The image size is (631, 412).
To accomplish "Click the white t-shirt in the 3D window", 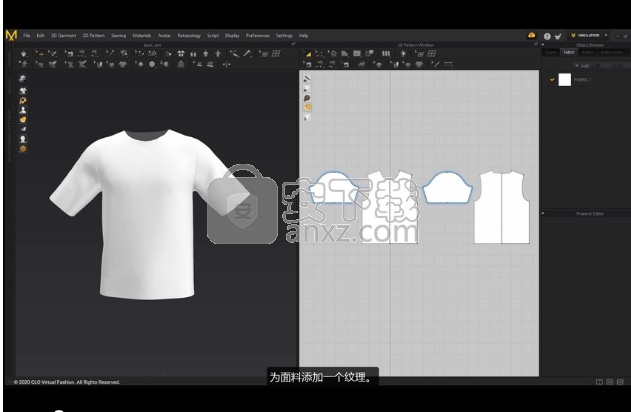I will pos(146,214).
